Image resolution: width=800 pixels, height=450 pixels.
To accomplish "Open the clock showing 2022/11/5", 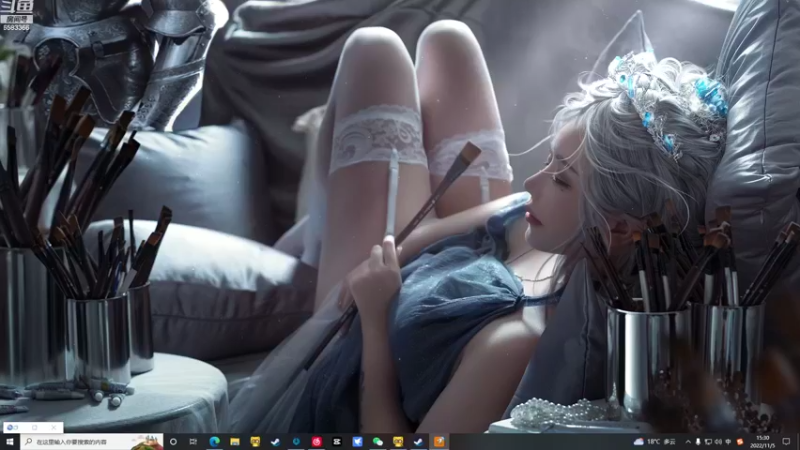I will pos(762,442).
